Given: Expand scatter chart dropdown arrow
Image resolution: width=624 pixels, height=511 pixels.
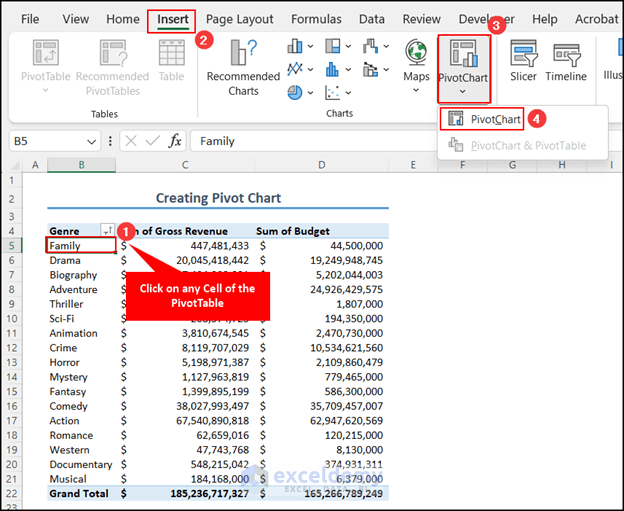Looking at the screenshot, I should point(348,93).
